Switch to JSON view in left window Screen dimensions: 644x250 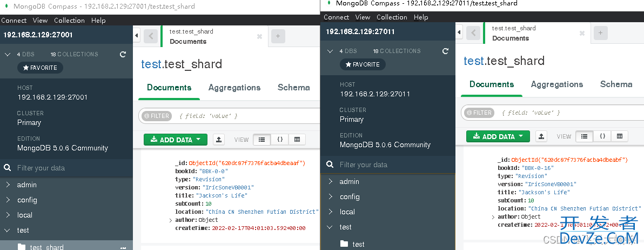pyautogui.click(x=280, y=140)
